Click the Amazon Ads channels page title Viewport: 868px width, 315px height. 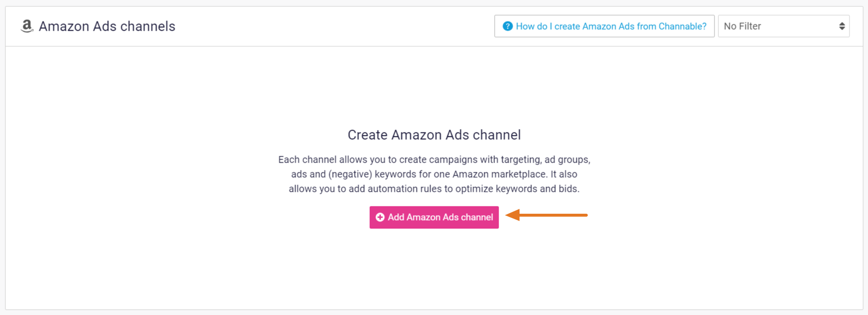click(107, 26)
